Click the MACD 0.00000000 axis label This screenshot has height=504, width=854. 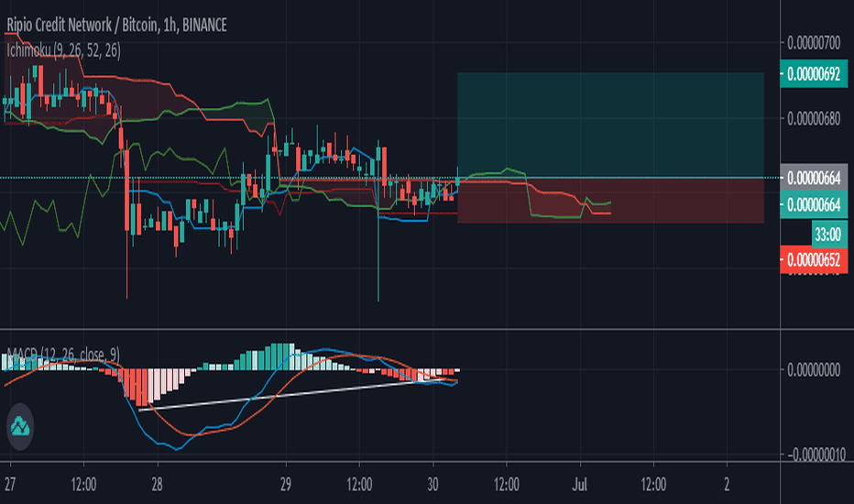(814, 370)
